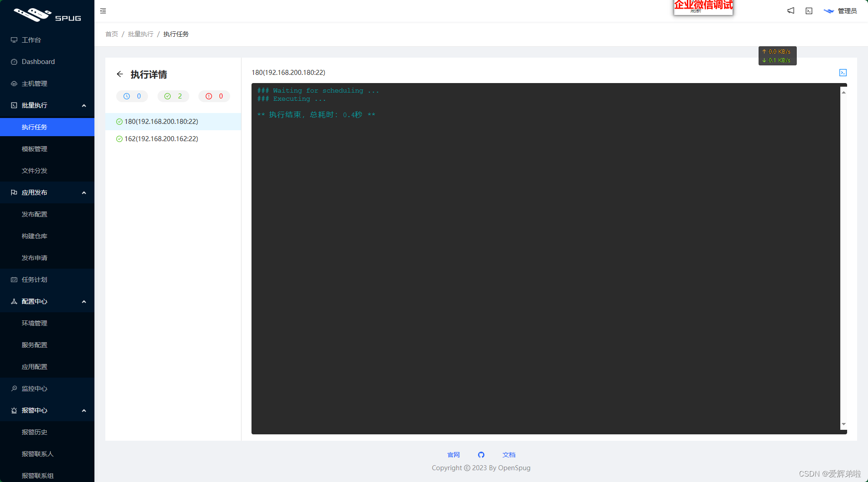868x482 pixels.
Task: Click the 批量执行 code icon
Action: pos(14,105)
